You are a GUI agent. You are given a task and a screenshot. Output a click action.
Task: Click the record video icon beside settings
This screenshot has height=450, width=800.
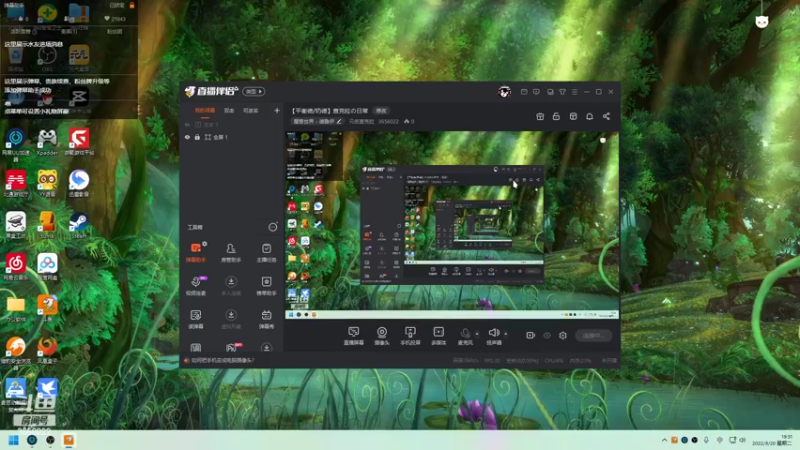(x=531, y=335)
